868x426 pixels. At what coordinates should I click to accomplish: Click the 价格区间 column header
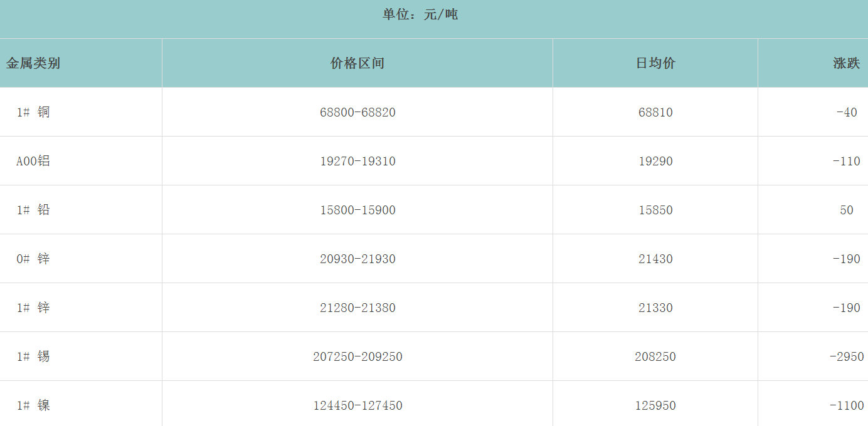click(357, 63)
